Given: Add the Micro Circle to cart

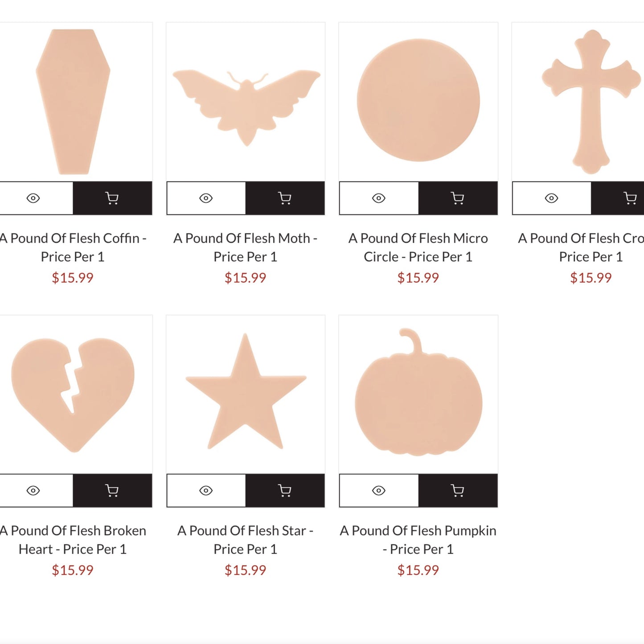Looking at the screenshot, I should [x=458, y=198].
